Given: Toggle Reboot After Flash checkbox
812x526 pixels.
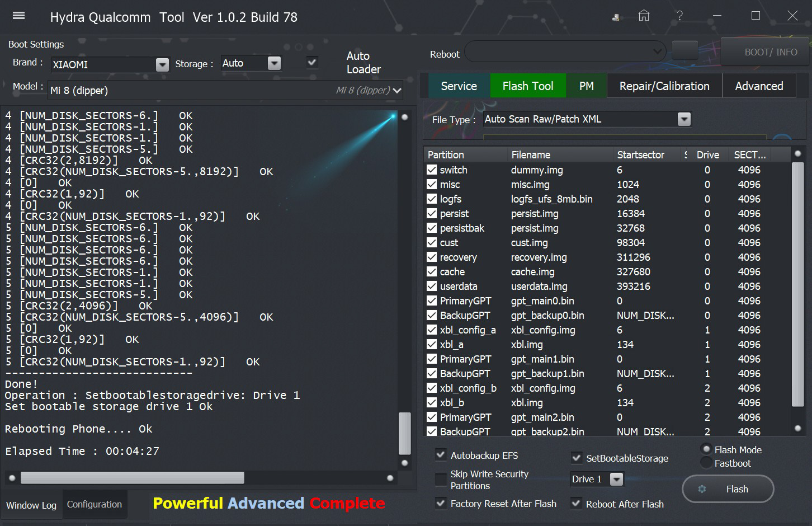Looking at the screenshot, I should point(576,503).
